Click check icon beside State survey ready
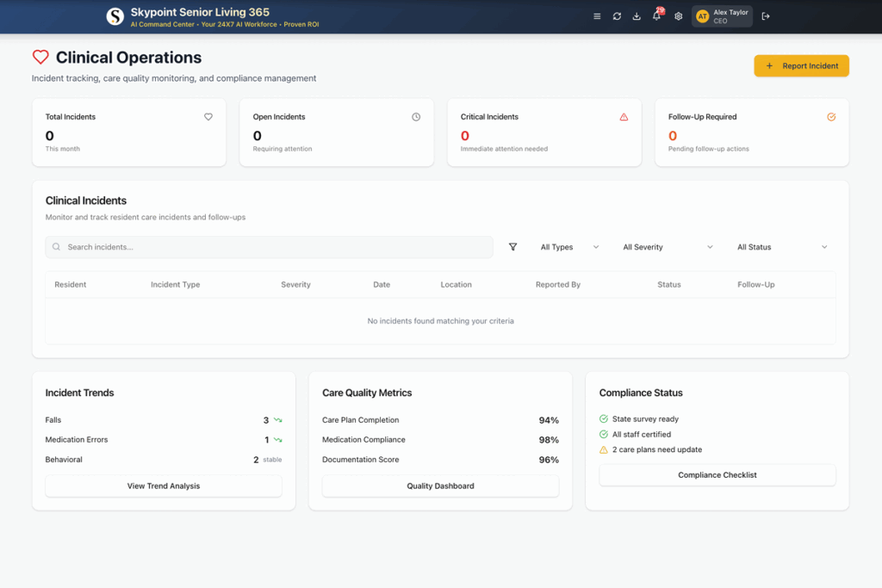 coord(604,418)
